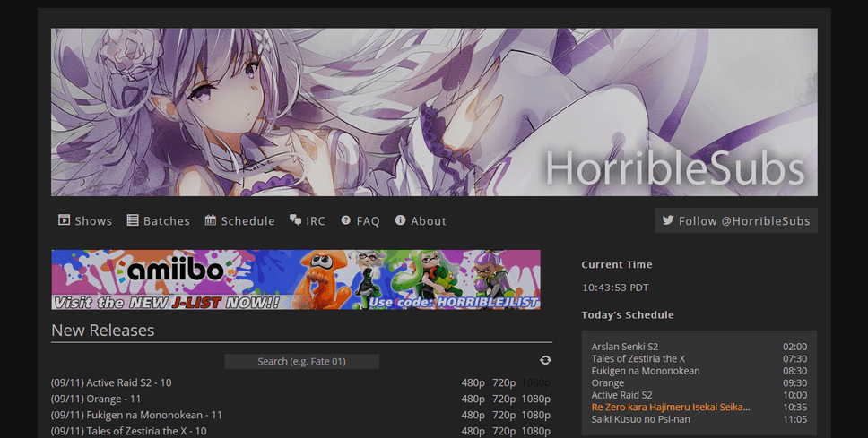Image resolution: width=868 pixels, height=438 pixels.
Task: Click the FAQ question mark icon
Action: [x=346, y=220]
